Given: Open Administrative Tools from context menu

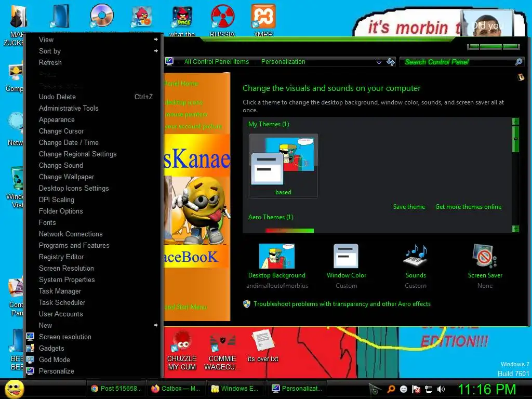Looking at the screenshot, I should pos(94,108).
